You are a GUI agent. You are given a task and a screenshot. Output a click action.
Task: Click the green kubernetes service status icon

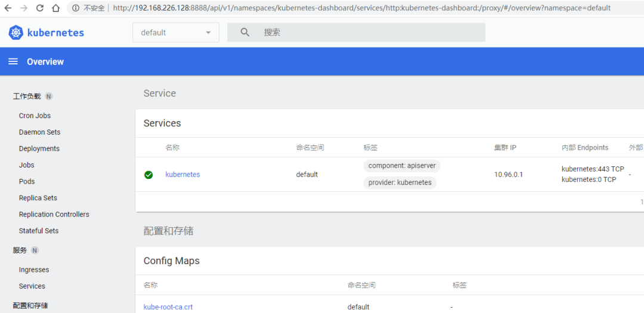coord(148,175)
